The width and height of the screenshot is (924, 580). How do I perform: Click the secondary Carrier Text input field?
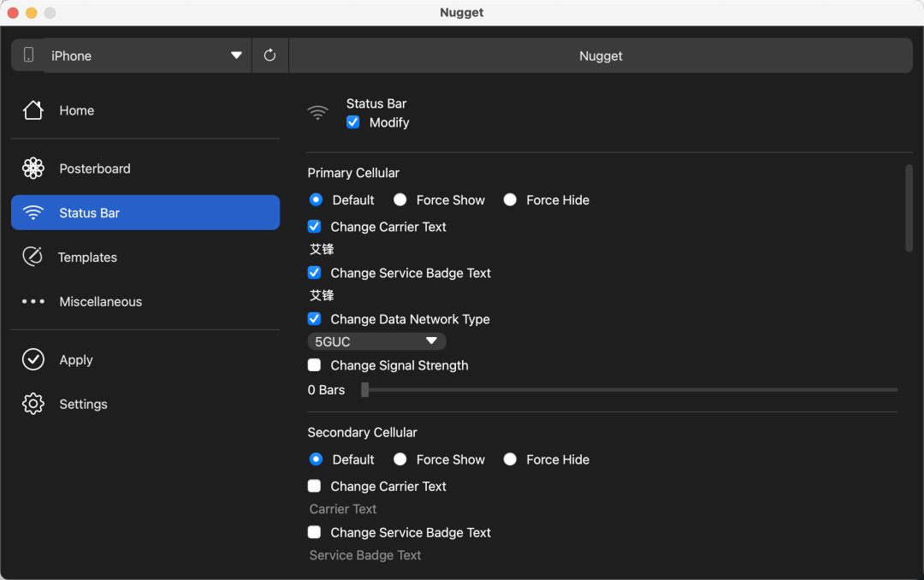coord(602,509)
